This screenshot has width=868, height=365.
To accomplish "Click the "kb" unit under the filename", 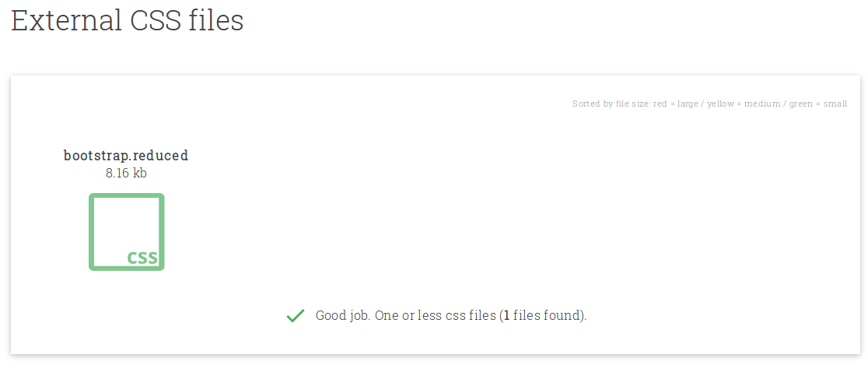I will (139, 174).
